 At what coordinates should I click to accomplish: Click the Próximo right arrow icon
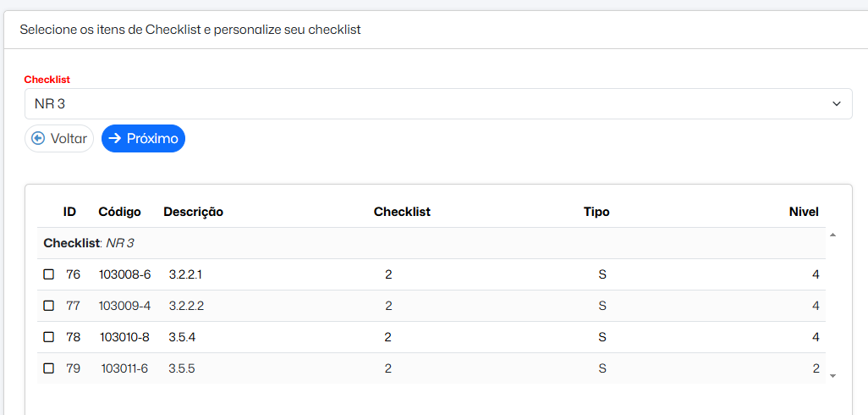[115, 138]
